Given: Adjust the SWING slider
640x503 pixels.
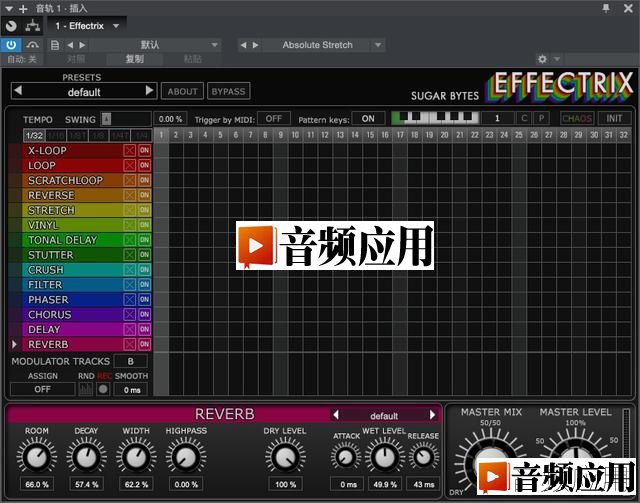Looking at the screenshot, I should (x=126, y=119).
